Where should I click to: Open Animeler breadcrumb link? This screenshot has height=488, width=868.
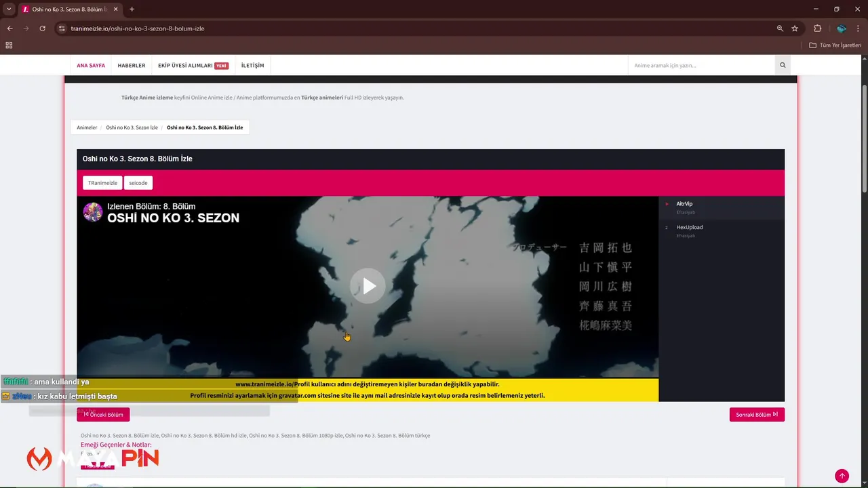tap(87, 127)
